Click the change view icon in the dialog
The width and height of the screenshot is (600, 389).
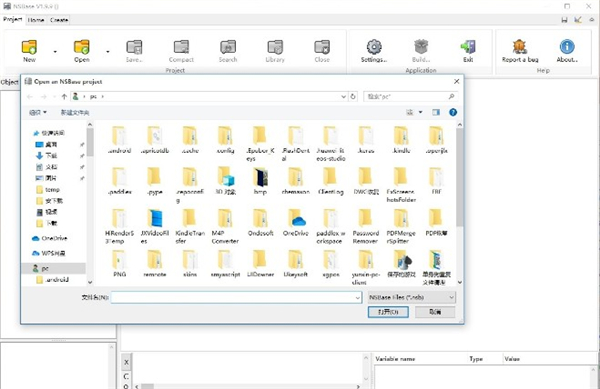(x=409, y=112)
